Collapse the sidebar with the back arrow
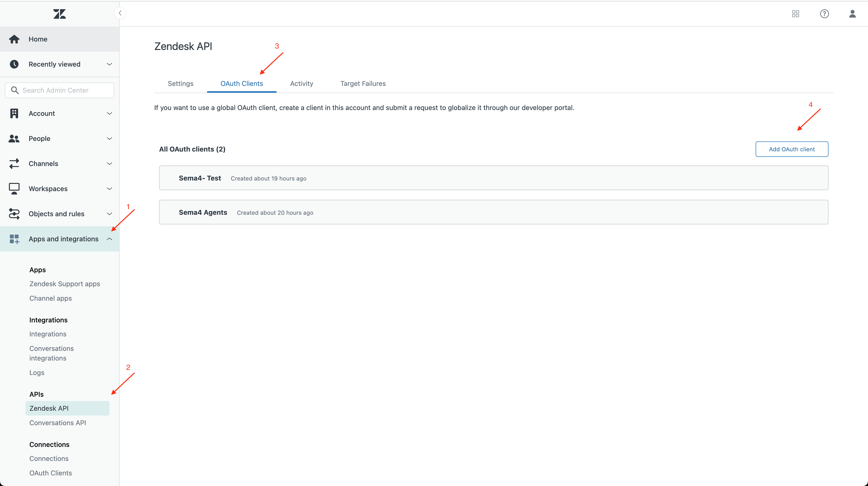The image size is (868, 486). pos(120,13)
